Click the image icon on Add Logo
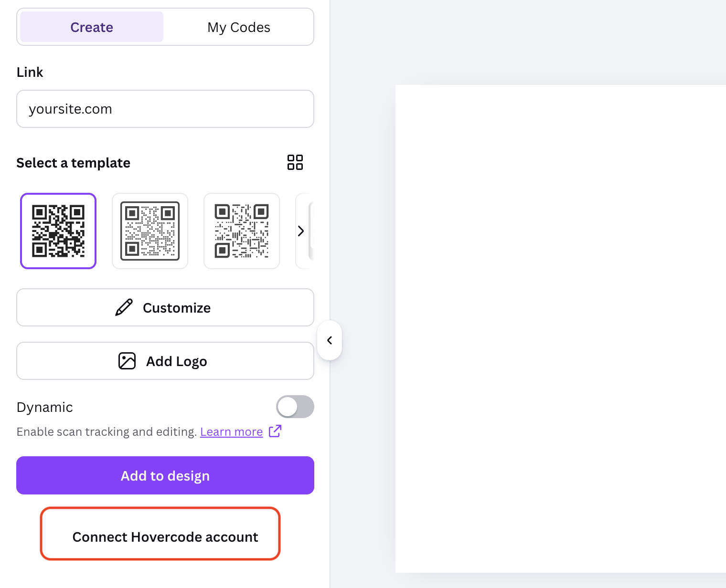The height and width of the screenshot is (588, 726). click(127, 361)
